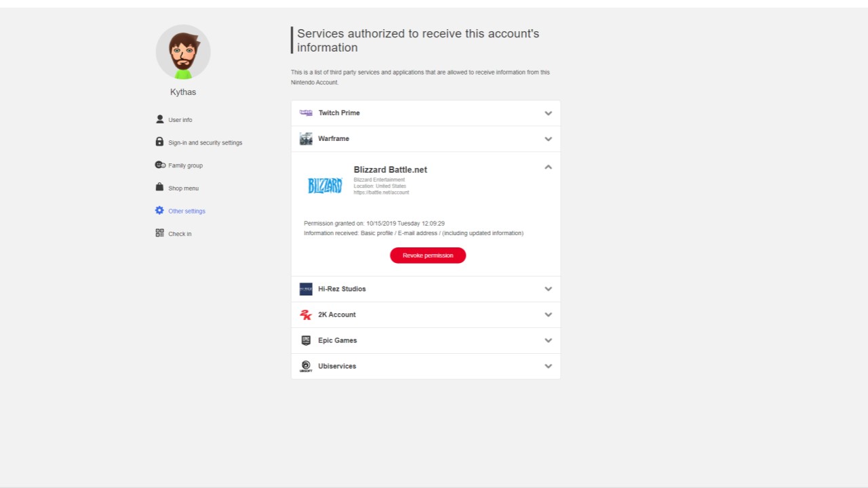Click the Epic Games logo icon

tap(306, 340)
